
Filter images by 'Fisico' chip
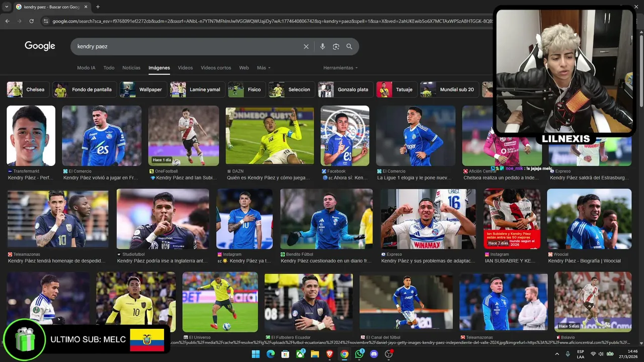(x=247, y=89)
